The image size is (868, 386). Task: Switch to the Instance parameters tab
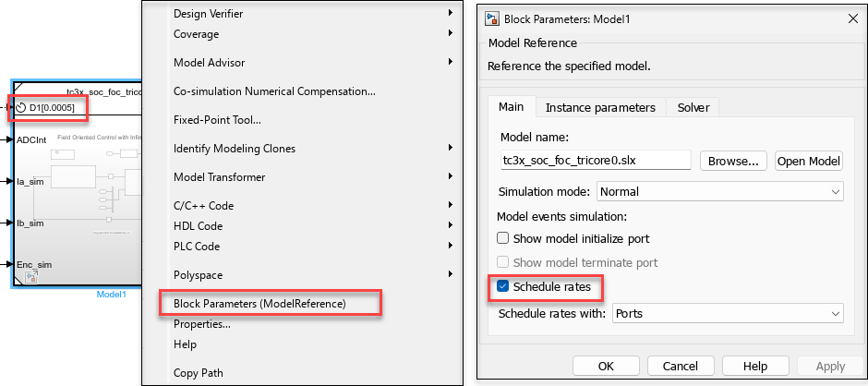600,107
